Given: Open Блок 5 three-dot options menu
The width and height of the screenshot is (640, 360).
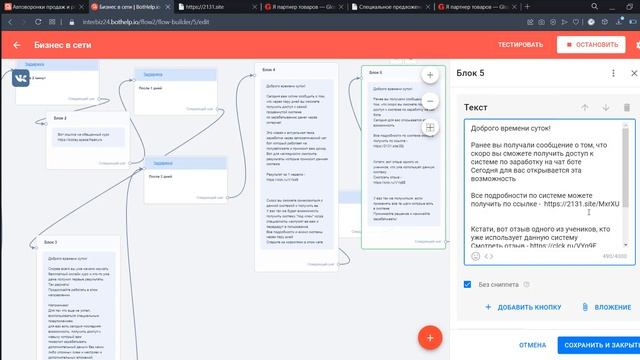Looking at the screenshot, I should pos(613,73).
